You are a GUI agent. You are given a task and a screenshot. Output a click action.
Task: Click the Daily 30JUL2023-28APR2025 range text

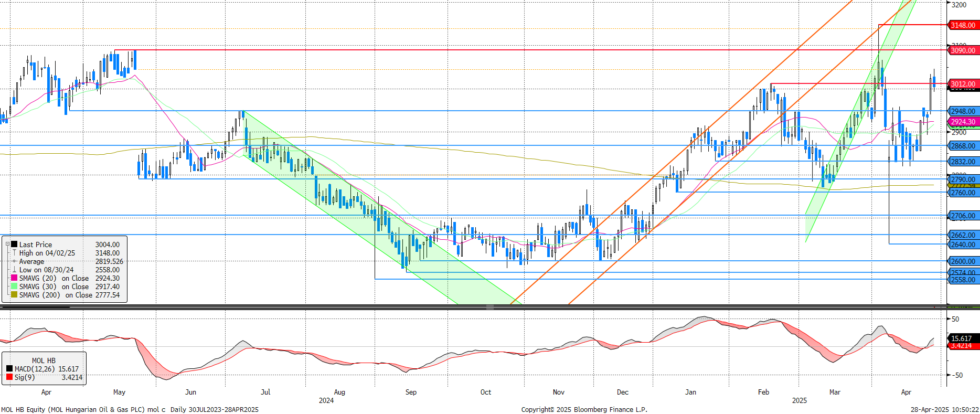[x=215, y=409]
